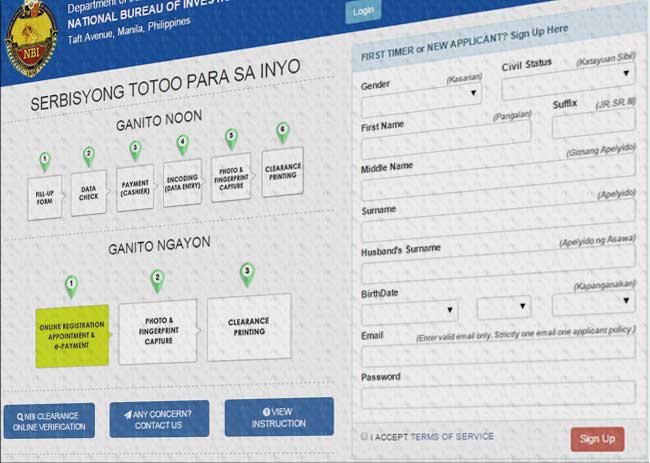
Task: Click green pin 1 above Fill-Up Form
Action: point(45,161)
